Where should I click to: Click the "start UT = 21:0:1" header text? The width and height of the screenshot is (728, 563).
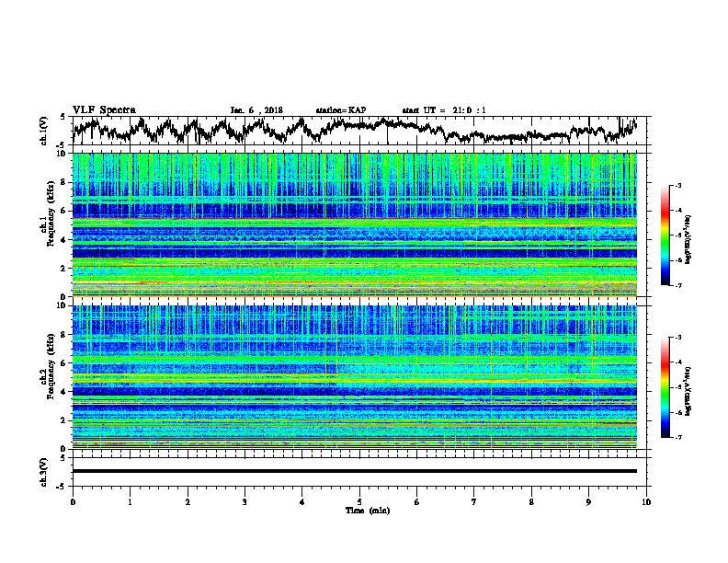[444, 110]
